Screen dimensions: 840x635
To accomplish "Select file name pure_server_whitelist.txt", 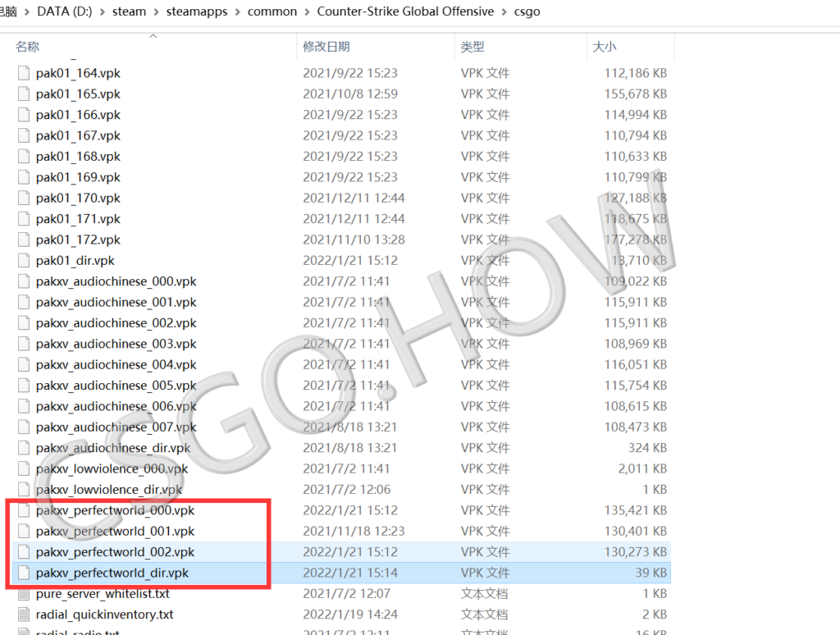I will pyautogui.click(x=103, y=594).
